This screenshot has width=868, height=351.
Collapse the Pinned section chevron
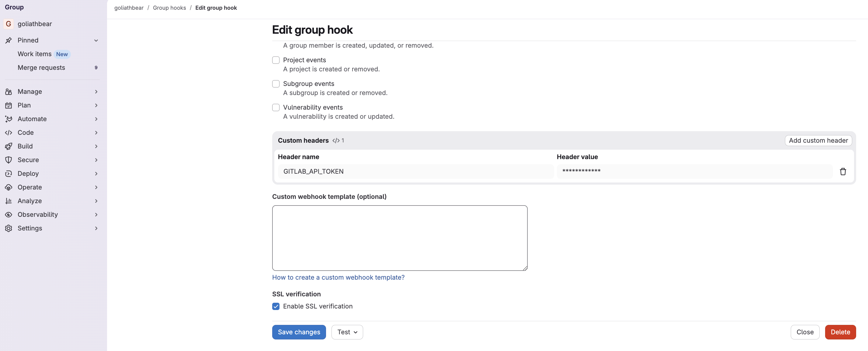tap(96, 40)
